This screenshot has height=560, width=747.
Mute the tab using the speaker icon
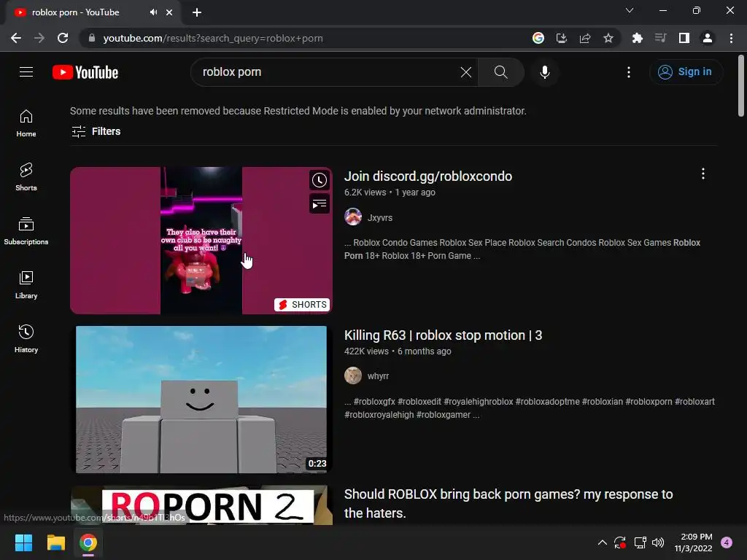[153, 12]
